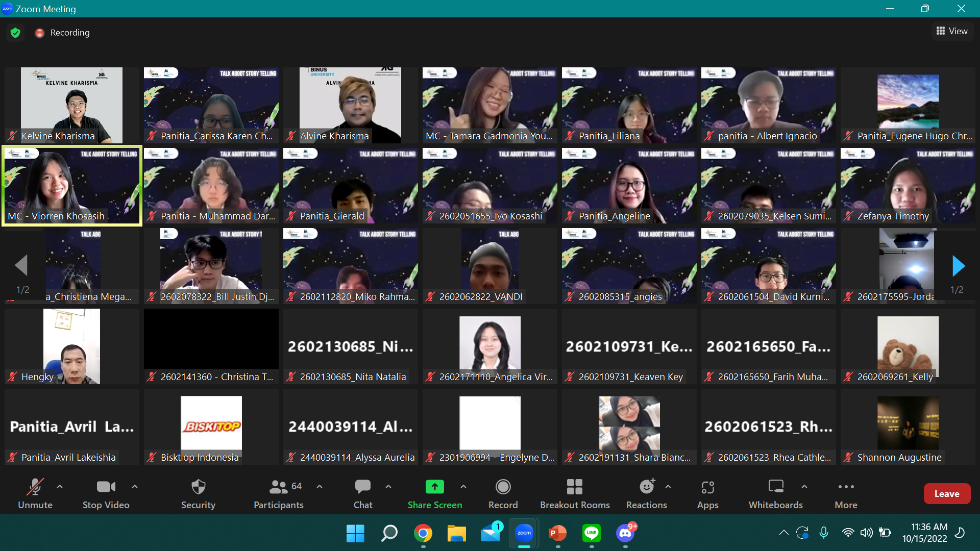The image size is (980, 551).
Task: Open Zoom Apps
Action: click(x=707, y=493)
